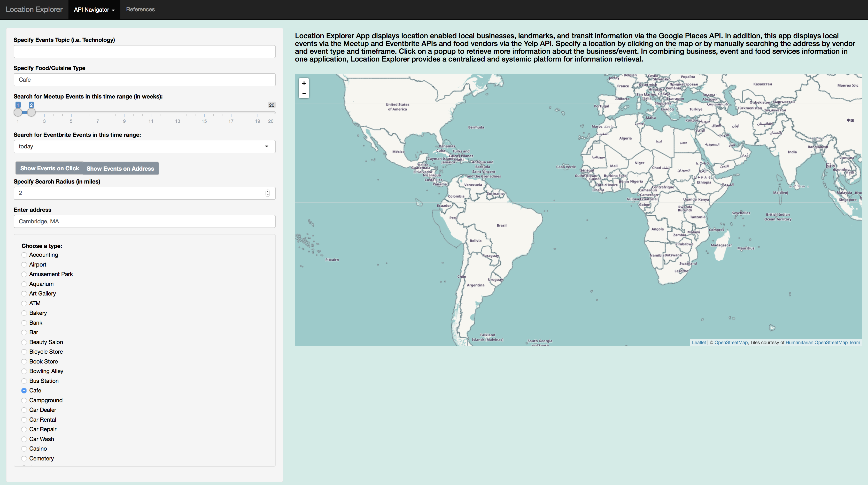Select the Accounting radio button
868x485 pixels.
coord(24,255)
